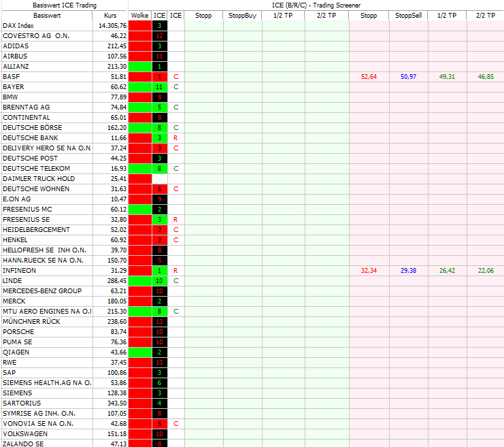Select the VOLKSWAGEN row name
This screenshot has width=504, height=447.
point(25,434)
